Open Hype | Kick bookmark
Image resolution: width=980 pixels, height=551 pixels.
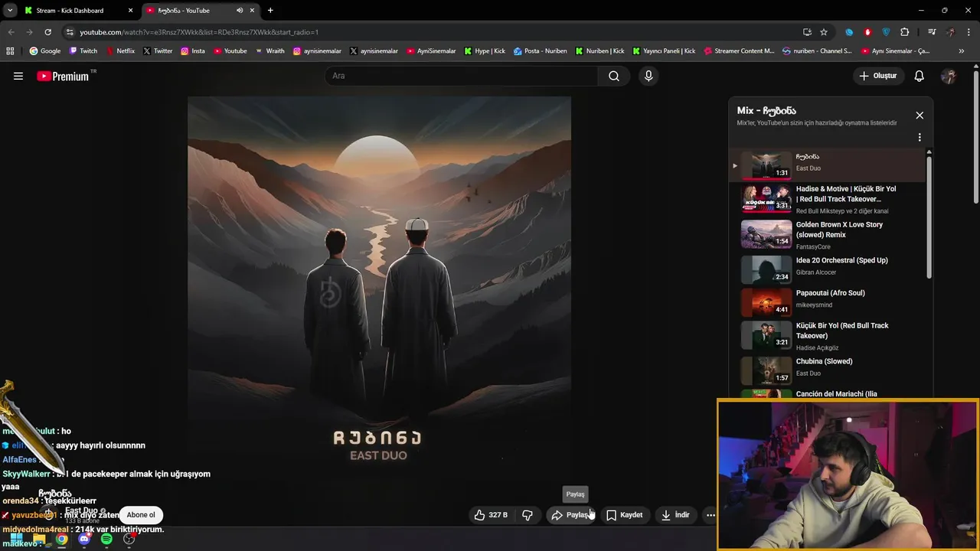point(485,51)
